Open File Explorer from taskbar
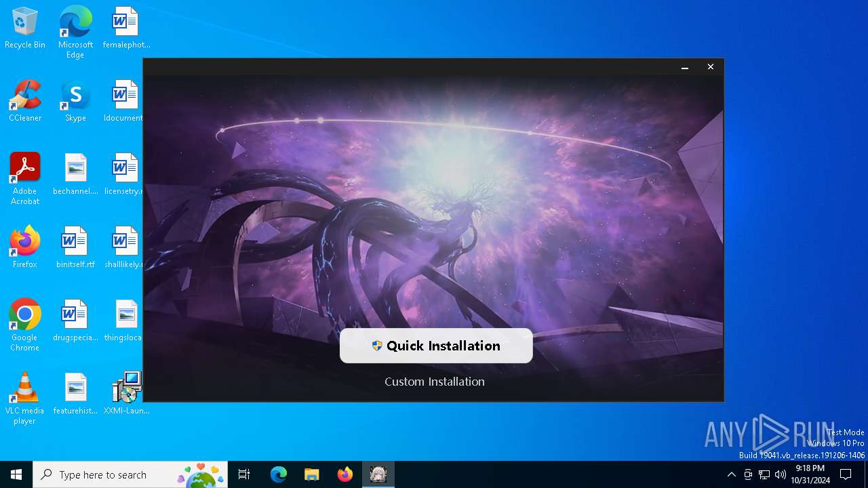 (312, 474)
